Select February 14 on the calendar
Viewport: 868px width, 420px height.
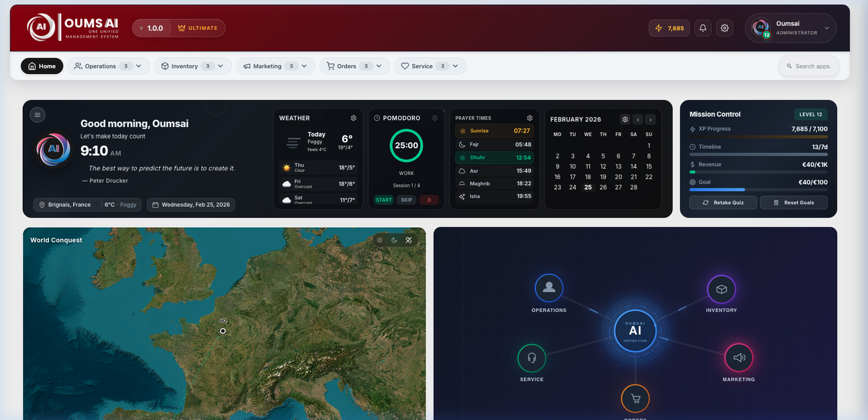point(634,166)
